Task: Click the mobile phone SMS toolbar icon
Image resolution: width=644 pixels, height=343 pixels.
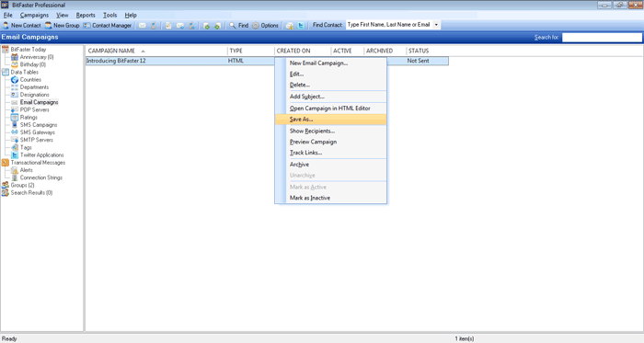Action: (x=154, y=26)
